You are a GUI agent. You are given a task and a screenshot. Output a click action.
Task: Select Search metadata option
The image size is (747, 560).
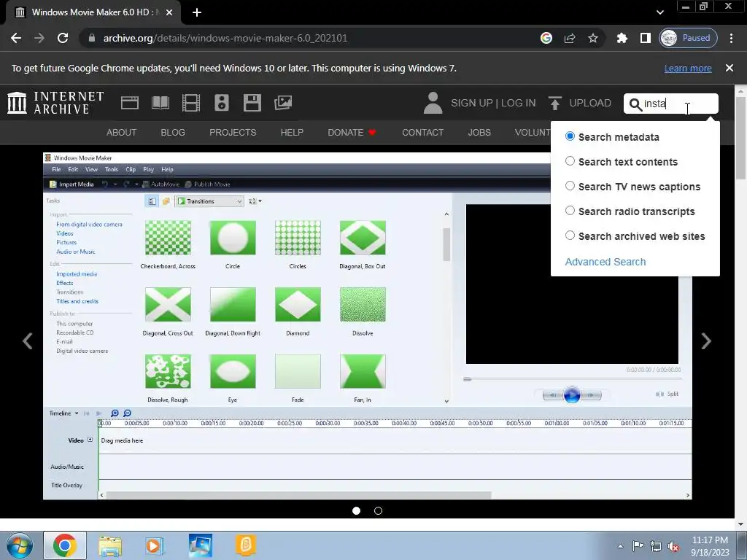570,136
